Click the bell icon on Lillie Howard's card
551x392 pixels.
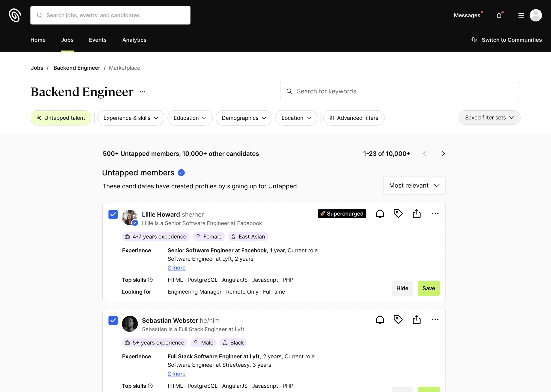380,214
